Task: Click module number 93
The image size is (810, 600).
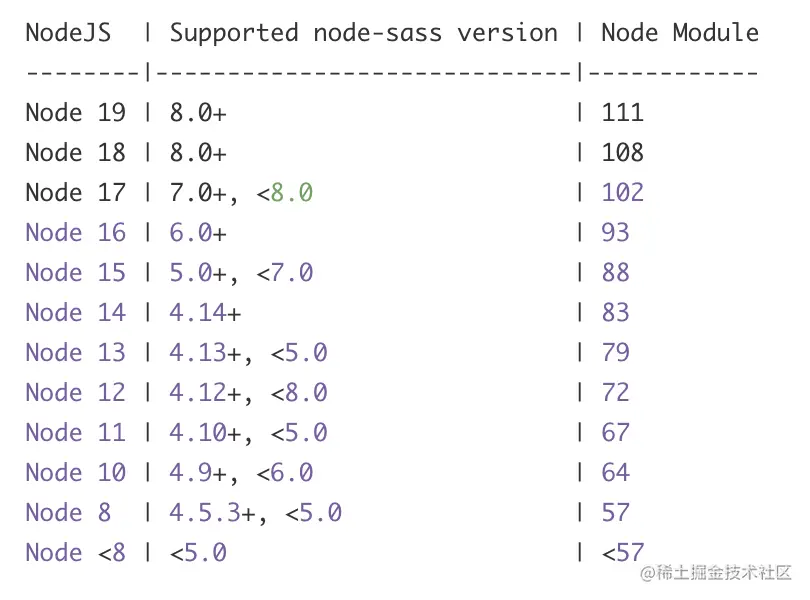Action: coord(615,233)
